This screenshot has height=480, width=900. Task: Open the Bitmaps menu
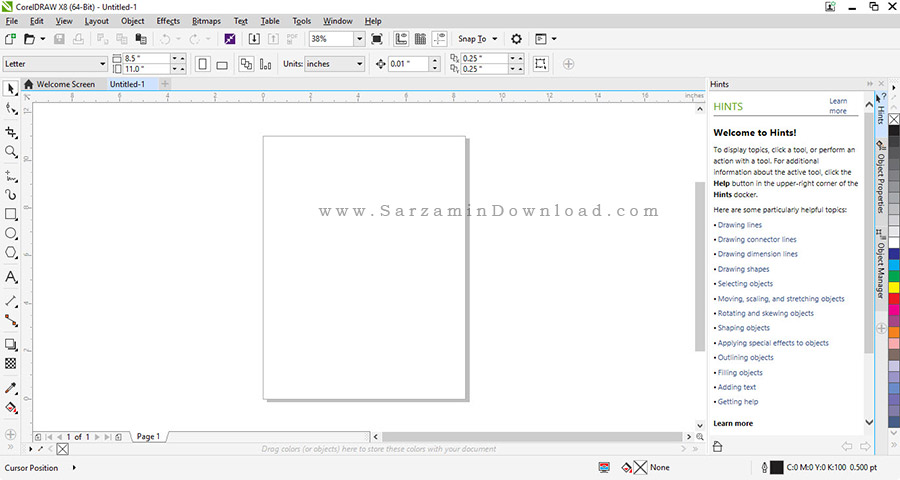[206, 21]
